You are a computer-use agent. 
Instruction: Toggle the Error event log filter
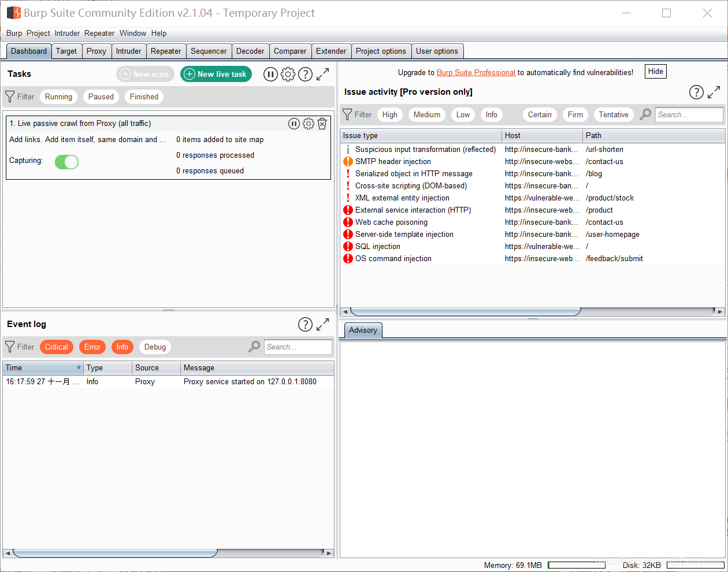tap(92, 347)
